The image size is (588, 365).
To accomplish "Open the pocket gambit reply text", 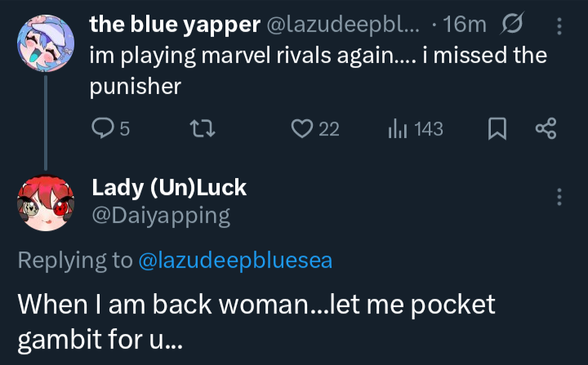I will point(256,319).
